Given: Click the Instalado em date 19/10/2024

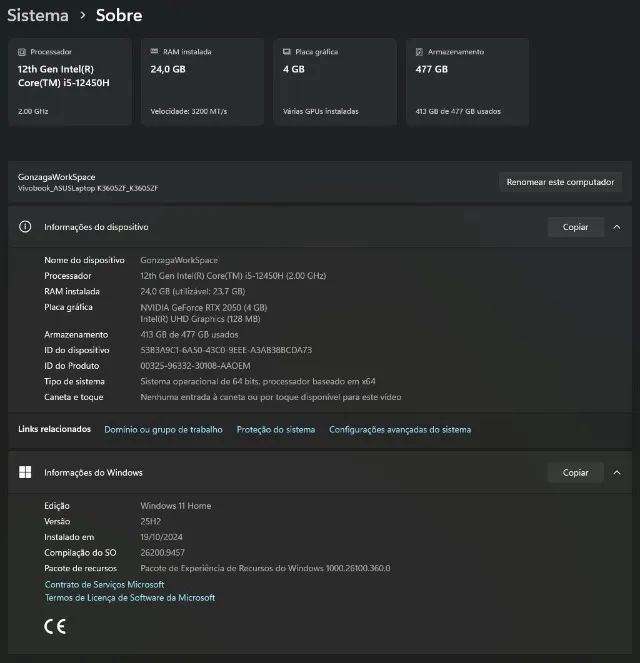Looking at the screenshot, I should 161,537.
